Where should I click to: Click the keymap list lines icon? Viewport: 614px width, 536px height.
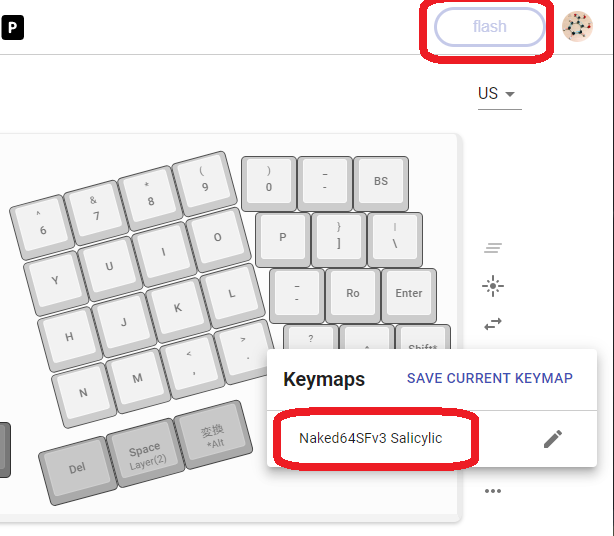(x=493, y=247)
